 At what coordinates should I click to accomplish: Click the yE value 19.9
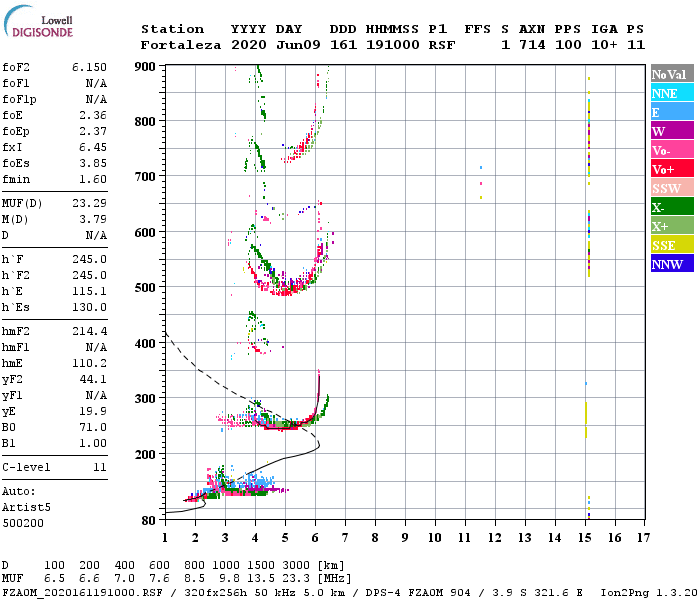point(93,411)
